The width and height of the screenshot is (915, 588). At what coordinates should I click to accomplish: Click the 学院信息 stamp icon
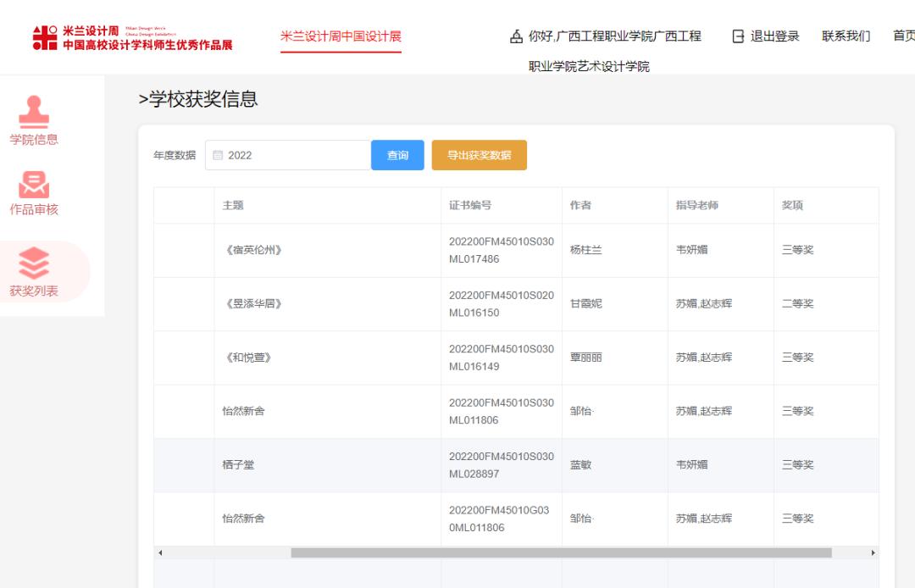(34, 111)
